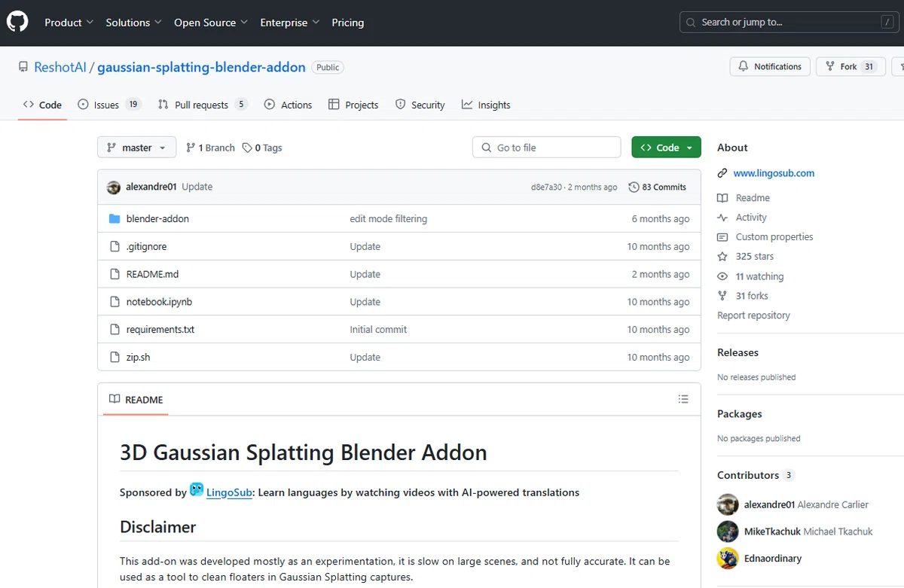Click the Go to file search box
This screenshot has height=588, width=904.
pyautogui.click(x=546, y=148)
